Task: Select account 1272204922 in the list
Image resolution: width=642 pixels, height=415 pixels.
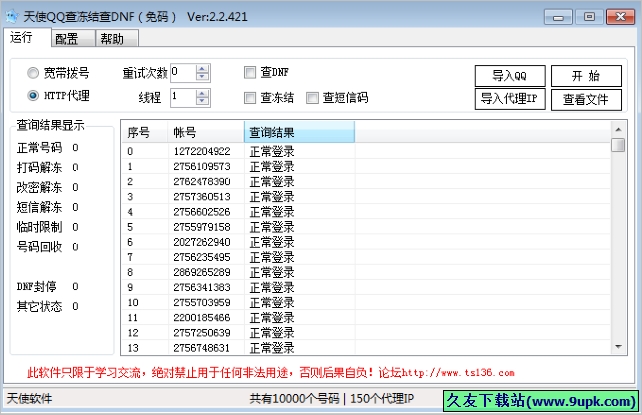Action: (x=202, y=151)
